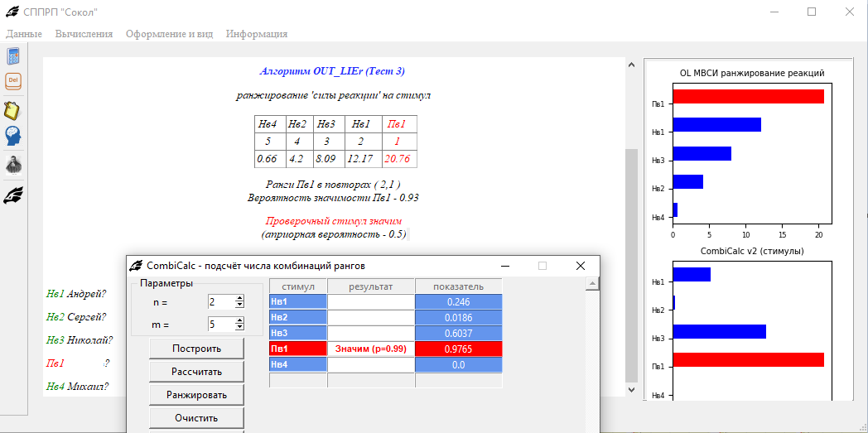Click the calculator icon in left sidebar
The width and height of the screenshot is (868, 433).
13,56
